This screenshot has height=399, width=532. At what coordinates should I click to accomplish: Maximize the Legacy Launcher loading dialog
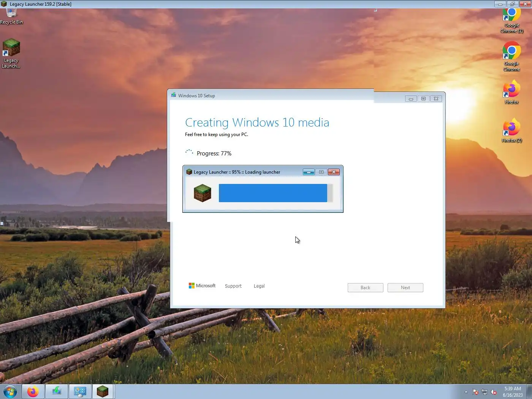click(x=321, y=172)
